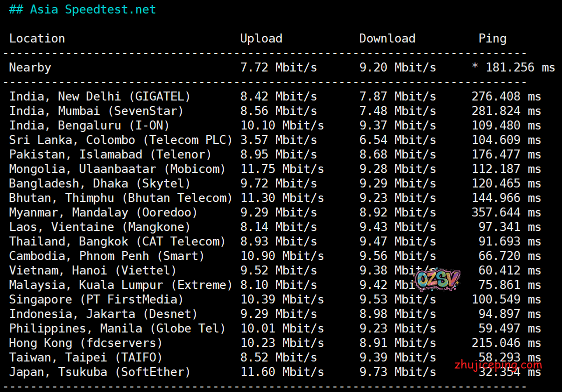The image size is (562, 392).
Task: Click Sri Lanka, Colombo (Telecom PLC) line
Action: 121,140
